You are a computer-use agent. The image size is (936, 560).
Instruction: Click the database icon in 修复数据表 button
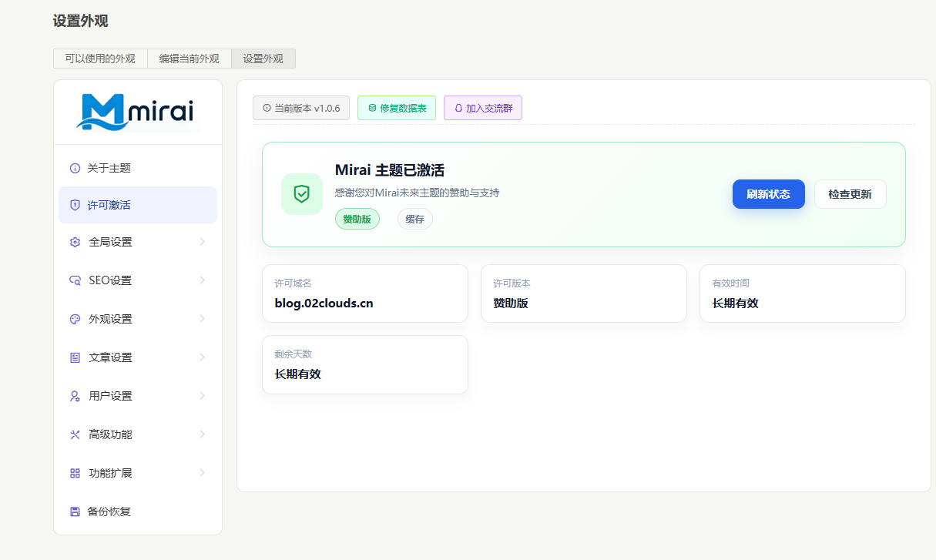click(372, 108)
